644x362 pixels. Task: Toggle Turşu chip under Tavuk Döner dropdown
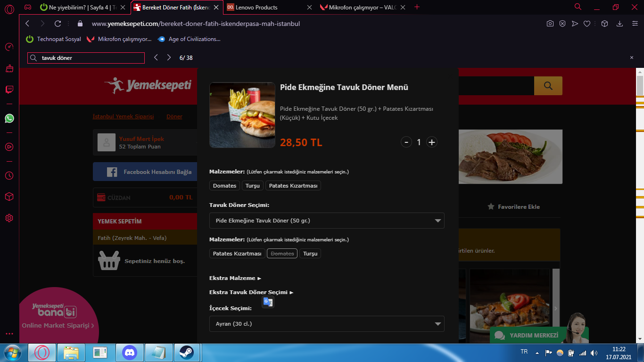310,254
